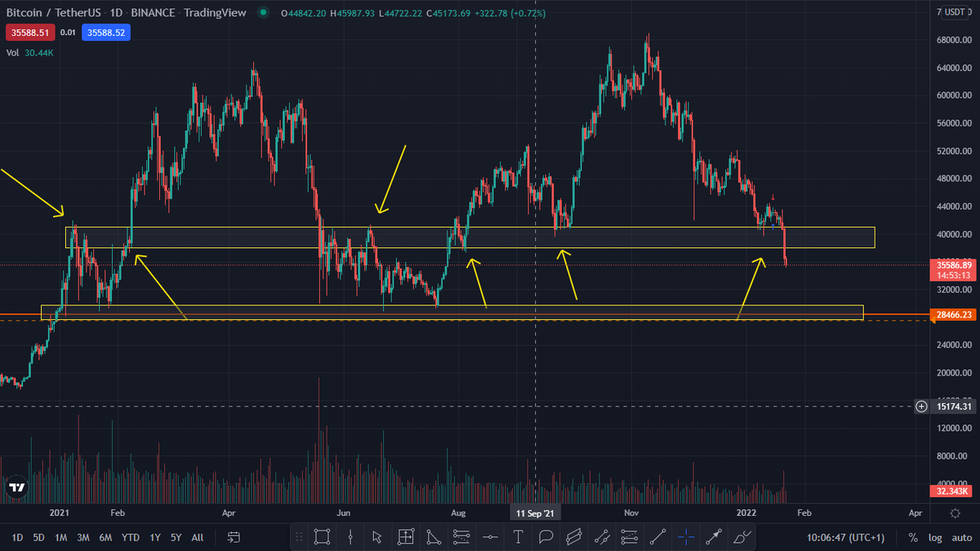980x551 pixels.
Task: Select the Text tool
Action: pos(518,537)
